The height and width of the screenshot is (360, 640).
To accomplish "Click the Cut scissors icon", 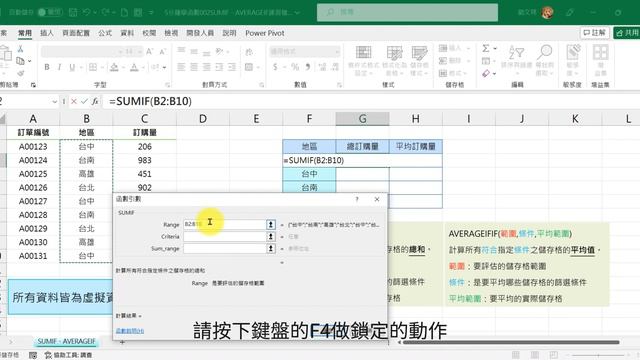I will (20, 49).
